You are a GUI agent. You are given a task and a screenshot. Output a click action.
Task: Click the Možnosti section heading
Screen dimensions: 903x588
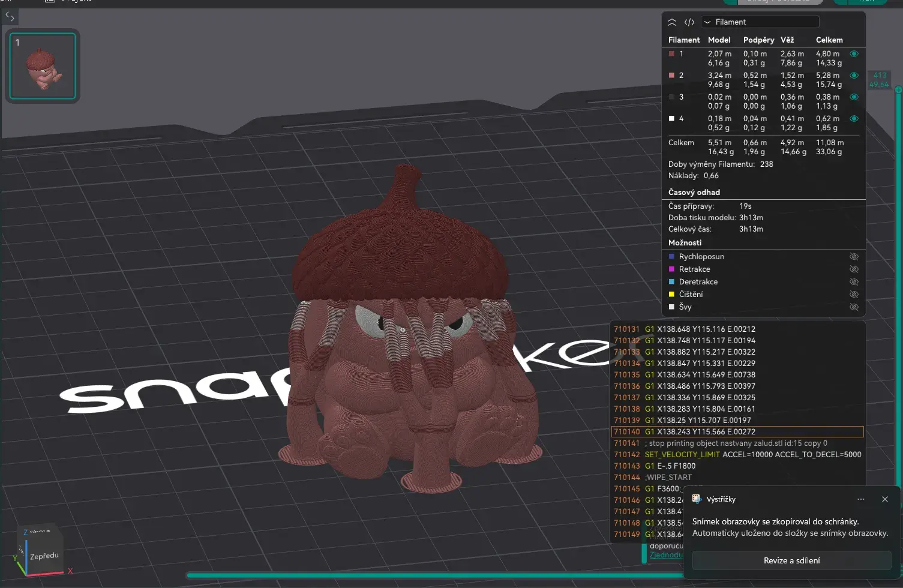685,243
